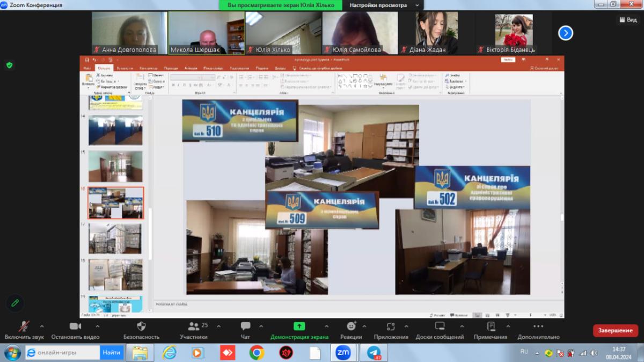Expand arrow next to Приложения
Screen dimensions: 644x362
pos(406,326)
